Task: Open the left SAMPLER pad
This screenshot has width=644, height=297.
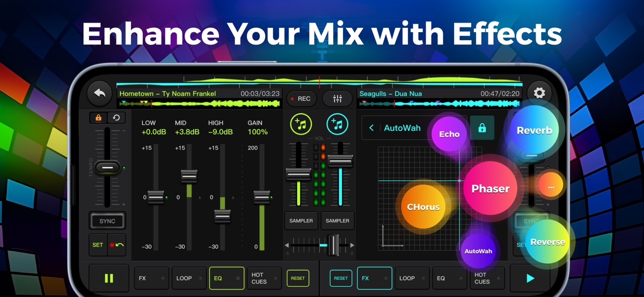Action: click(301, 220)
